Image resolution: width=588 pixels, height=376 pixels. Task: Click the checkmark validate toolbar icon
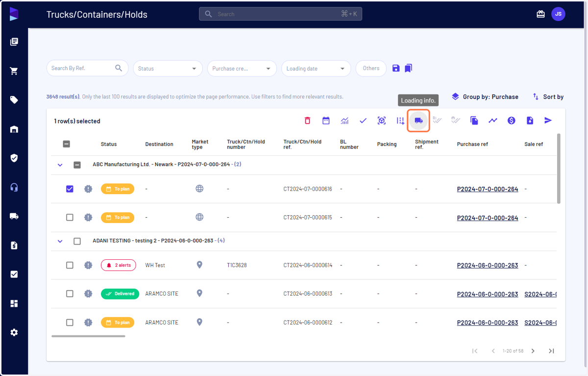(363, 121)
